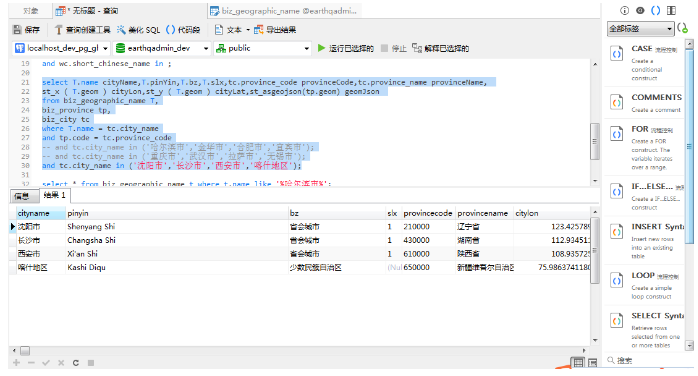Click the Save button in toolbar

point(26,30)
